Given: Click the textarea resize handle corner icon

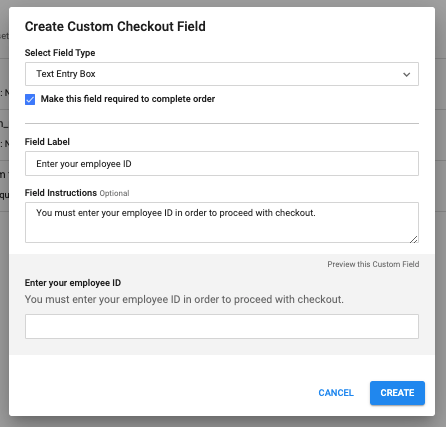Looking at the screenshot, I should (x=413, y=239).
